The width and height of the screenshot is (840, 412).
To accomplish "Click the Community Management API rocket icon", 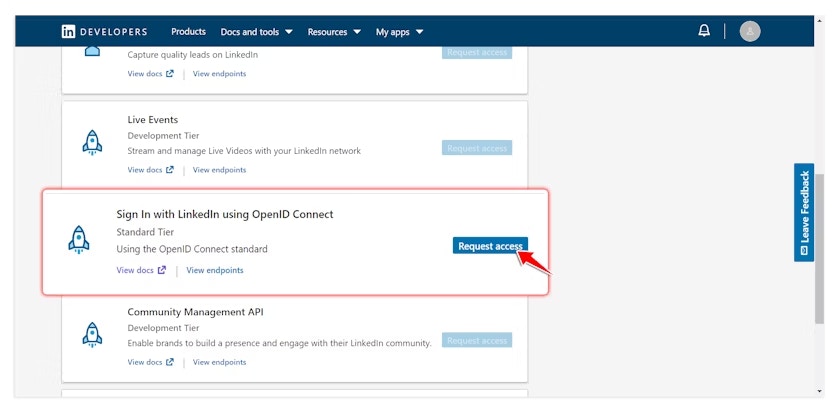I will click(92, 335).
